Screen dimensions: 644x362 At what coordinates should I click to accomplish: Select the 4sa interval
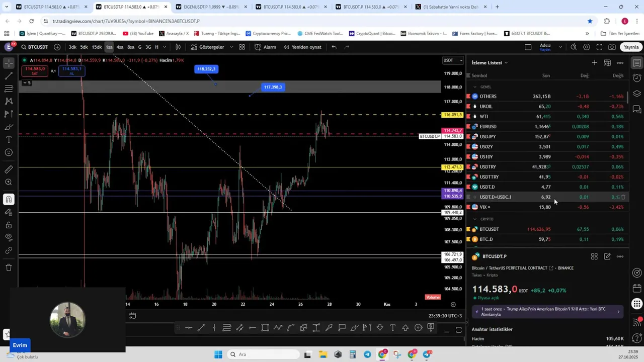pos(120,47)
